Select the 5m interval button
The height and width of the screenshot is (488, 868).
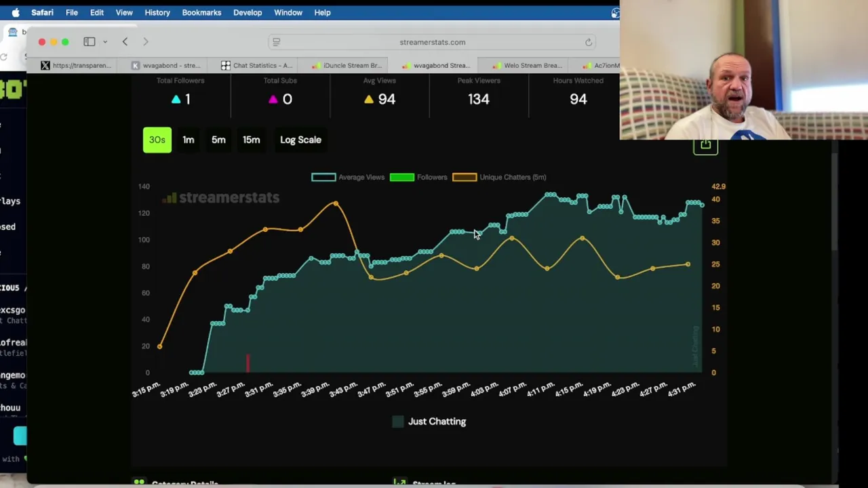(218, 140)
